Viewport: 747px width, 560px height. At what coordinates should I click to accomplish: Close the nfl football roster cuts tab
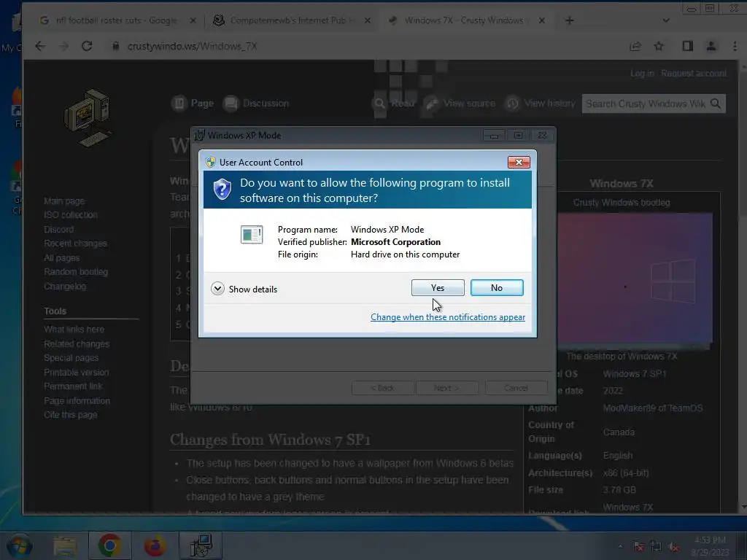coord(193,20)
